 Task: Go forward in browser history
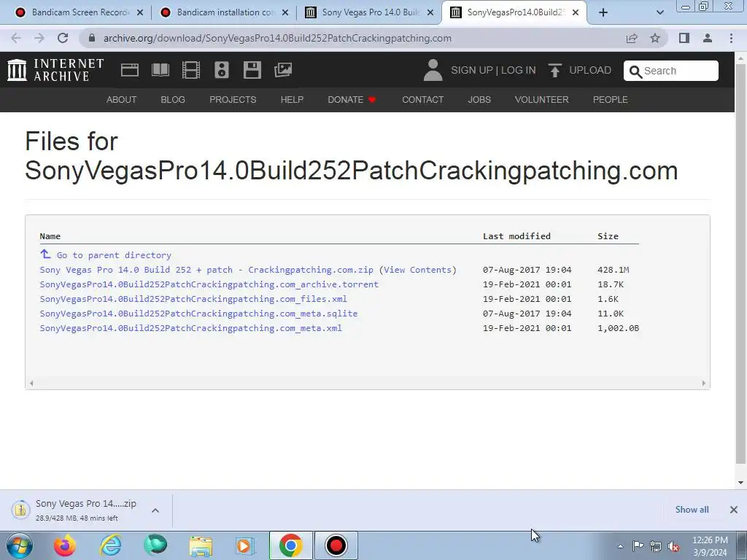(x=39, y=38)
